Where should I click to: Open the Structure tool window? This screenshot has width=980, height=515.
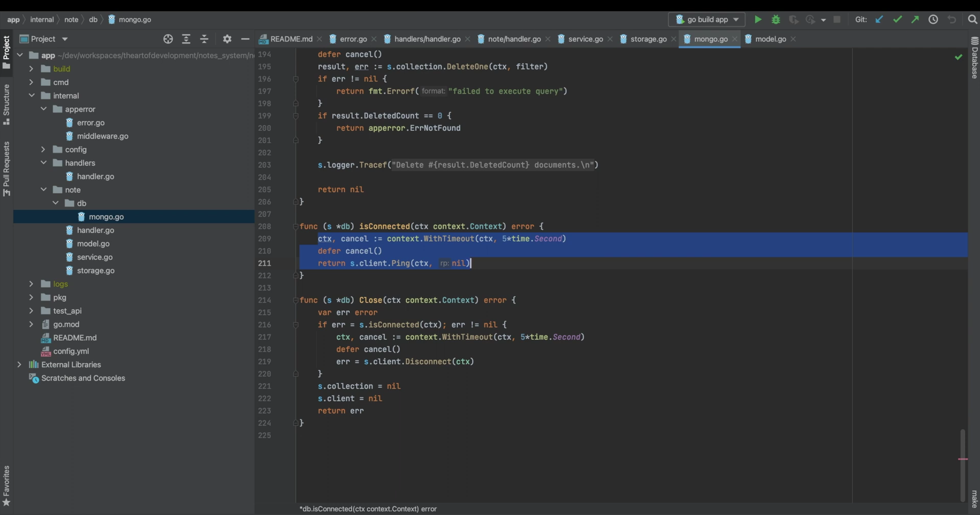click(6, 104)
